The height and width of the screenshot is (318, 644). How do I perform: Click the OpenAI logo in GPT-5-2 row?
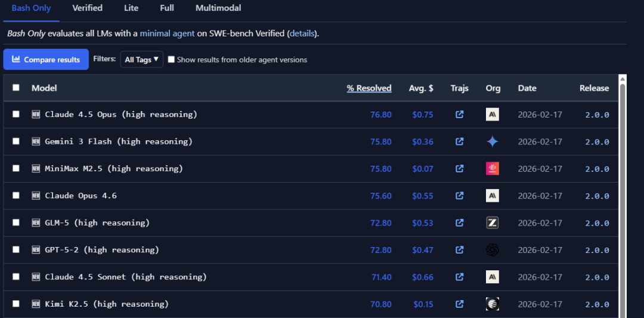pyautogui.click(x=493, y=250)
